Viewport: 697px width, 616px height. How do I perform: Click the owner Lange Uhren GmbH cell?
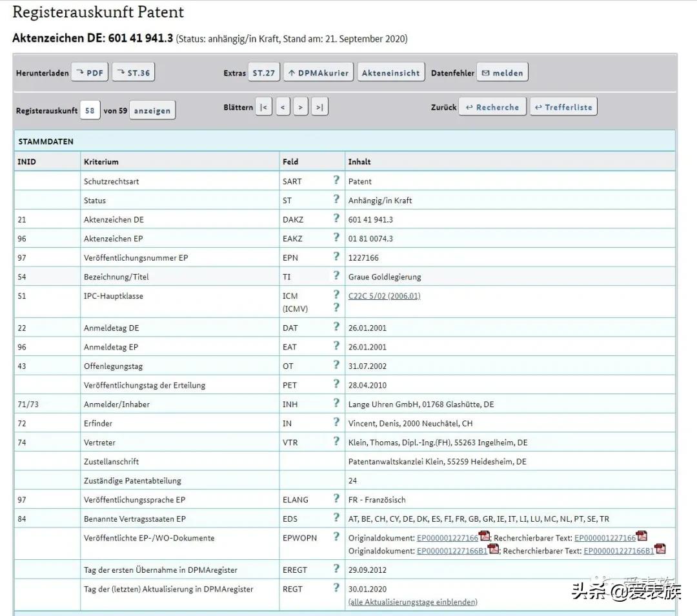point(510,404)
